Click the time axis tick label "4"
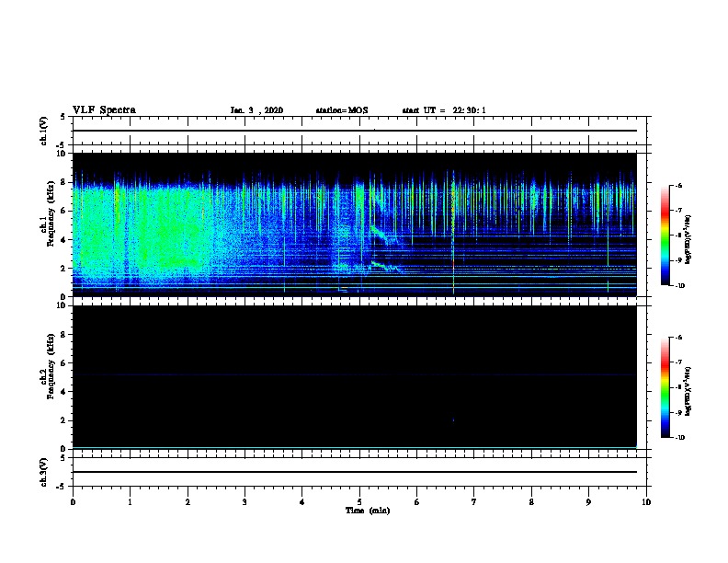Image resolution: width=728 pixels, height=563 pixels. (302, 502)
